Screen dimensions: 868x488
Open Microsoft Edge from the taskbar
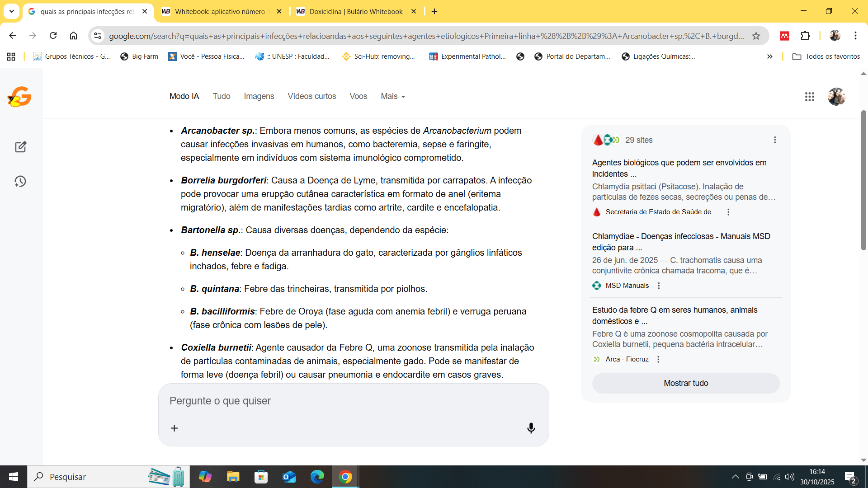point(317,477)
